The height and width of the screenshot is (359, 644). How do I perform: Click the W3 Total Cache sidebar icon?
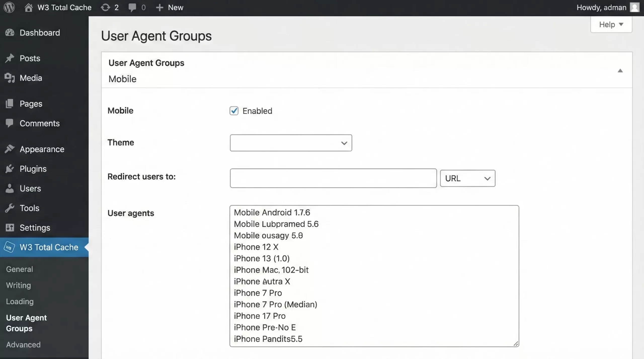point(9,247)
